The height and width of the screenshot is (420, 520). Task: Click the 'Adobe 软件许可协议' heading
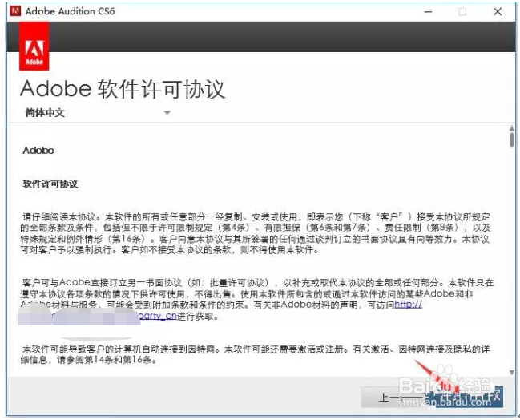click(123, 89)
